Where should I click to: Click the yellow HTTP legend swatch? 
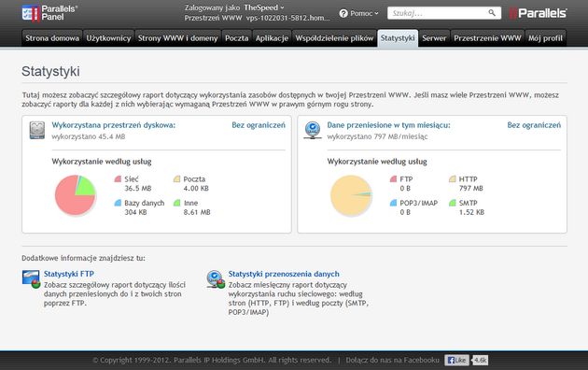point(453,179)
